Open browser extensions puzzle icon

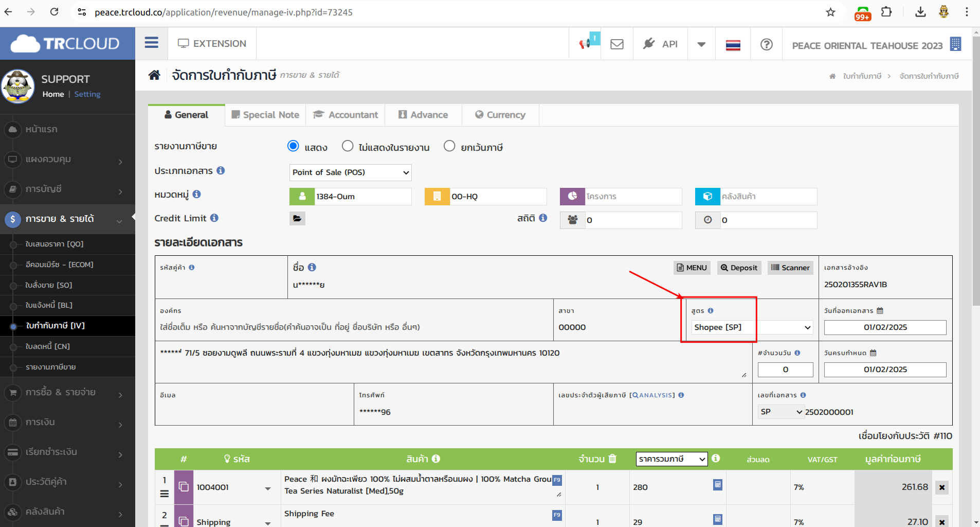pyautogui.click(x=886, y=12)
